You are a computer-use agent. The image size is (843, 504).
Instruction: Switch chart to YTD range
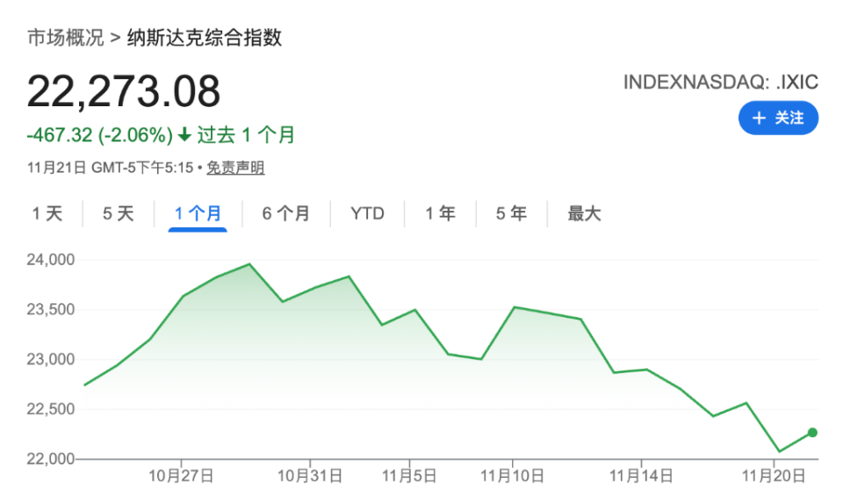(x=367, y=213)
